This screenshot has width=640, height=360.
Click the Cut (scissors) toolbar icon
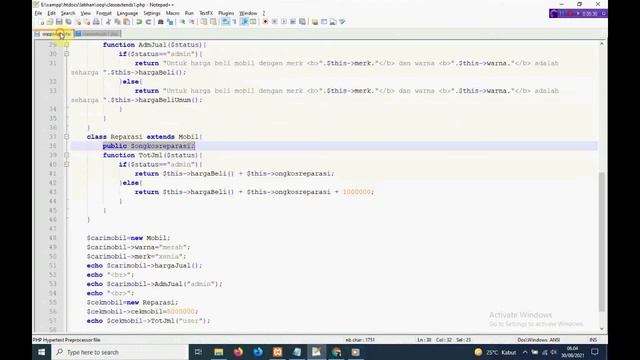108,22
